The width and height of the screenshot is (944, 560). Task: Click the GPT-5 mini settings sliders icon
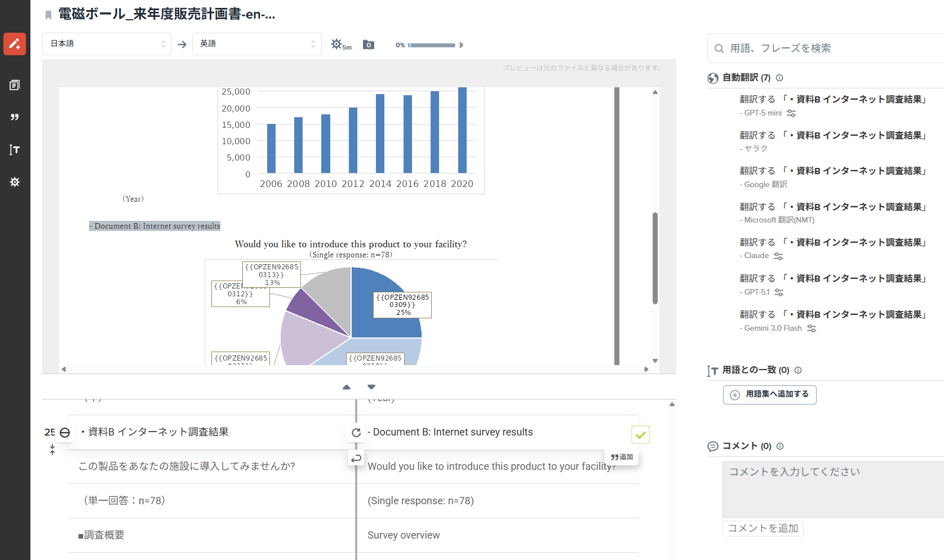(791, 113)
